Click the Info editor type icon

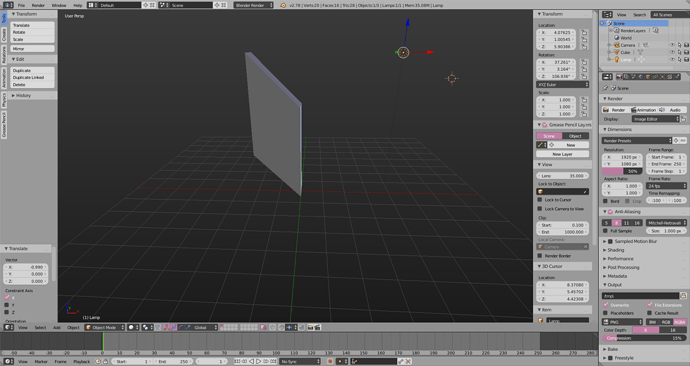tap(8, 5)
